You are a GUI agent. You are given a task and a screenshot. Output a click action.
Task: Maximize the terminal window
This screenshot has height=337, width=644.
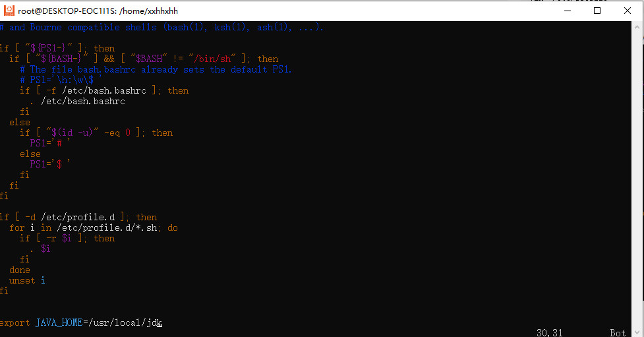[x=597, y=11]
